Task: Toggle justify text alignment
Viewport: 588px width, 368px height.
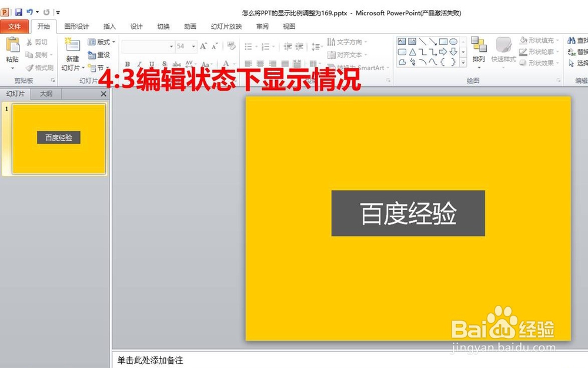Action: point(285,64)
